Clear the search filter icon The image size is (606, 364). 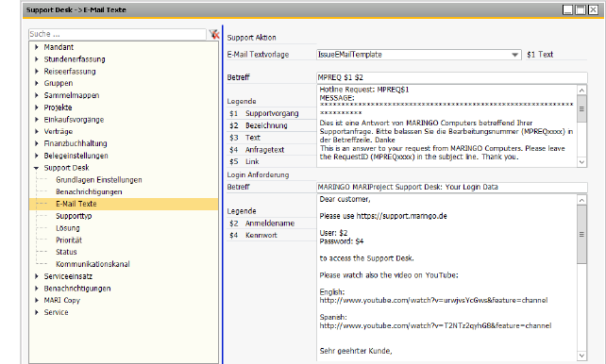[213, 34]
